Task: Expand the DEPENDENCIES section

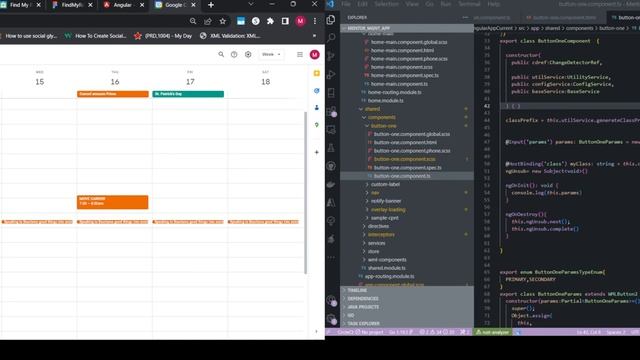Action: point(407,298)
